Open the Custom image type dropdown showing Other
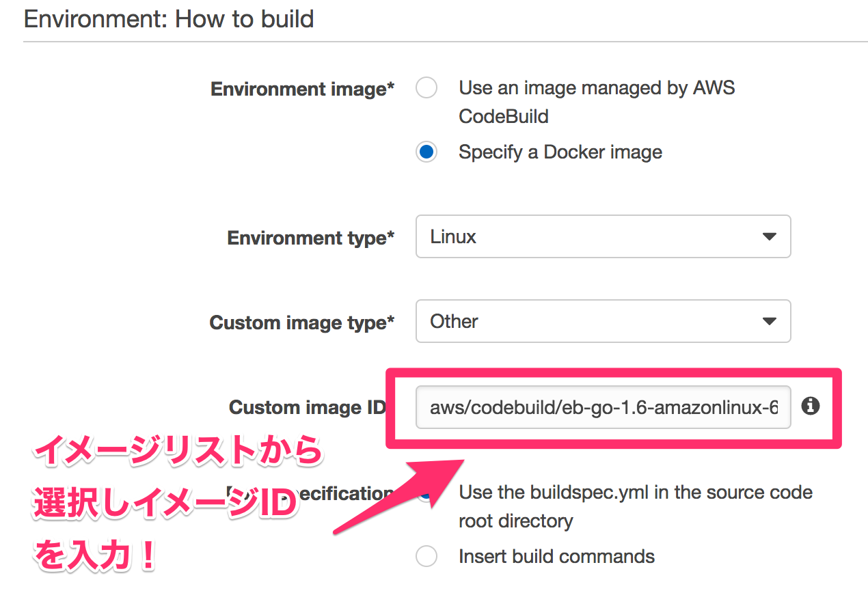Viewport: 868px width, 593px height. point(601,321)
